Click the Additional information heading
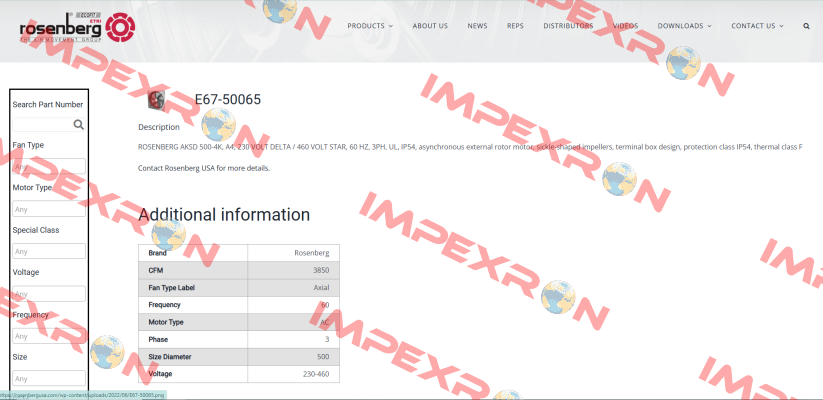The height and width of the screenshot is (400, 823). (x=224, y=215)
